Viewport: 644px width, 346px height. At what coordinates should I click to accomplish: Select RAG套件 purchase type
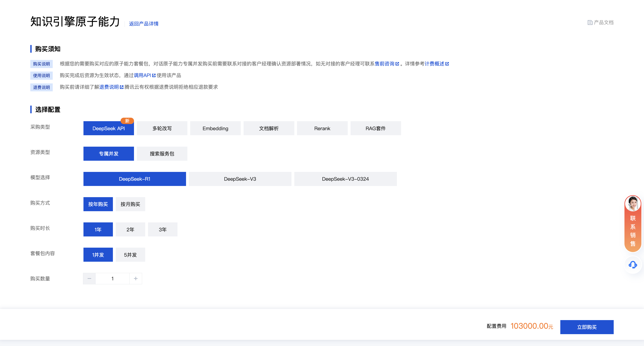coord(376,128)
